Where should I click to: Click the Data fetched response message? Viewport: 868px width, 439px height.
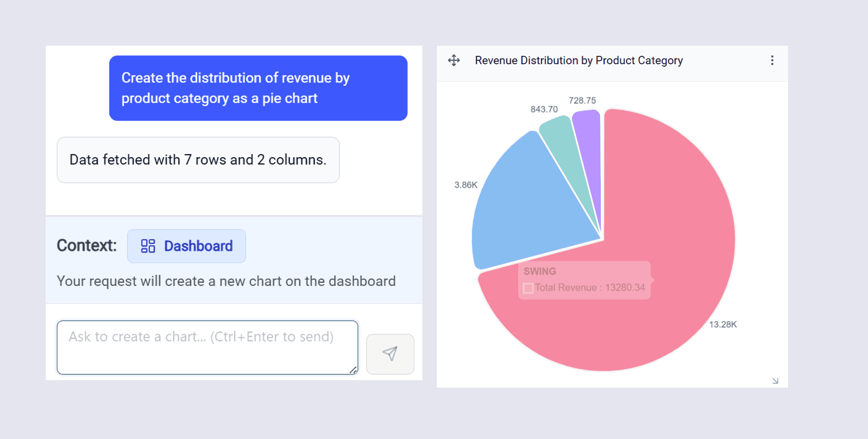198,160
